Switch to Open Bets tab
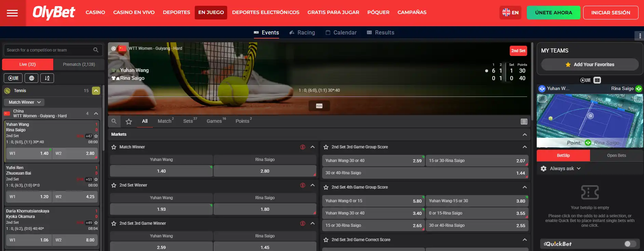 point(616,156)
